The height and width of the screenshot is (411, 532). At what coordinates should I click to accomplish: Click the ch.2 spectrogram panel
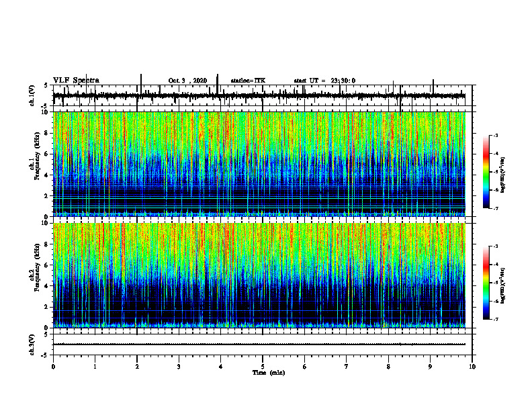point(259,275)
